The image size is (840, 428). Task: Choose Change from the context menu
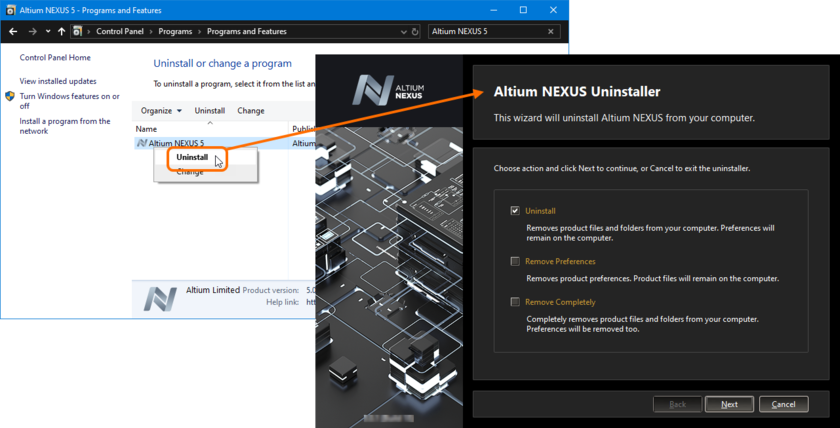[x=190, y=172]
